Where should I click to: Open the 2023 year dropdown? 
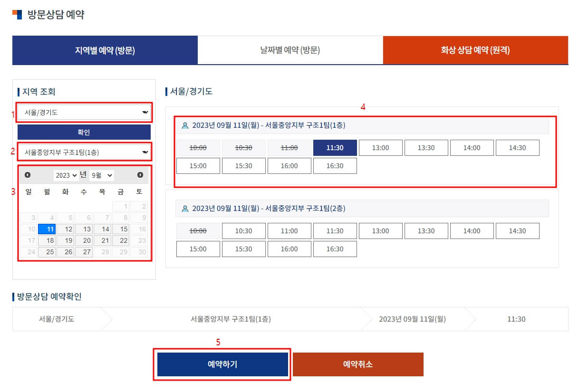pos(66,175)
